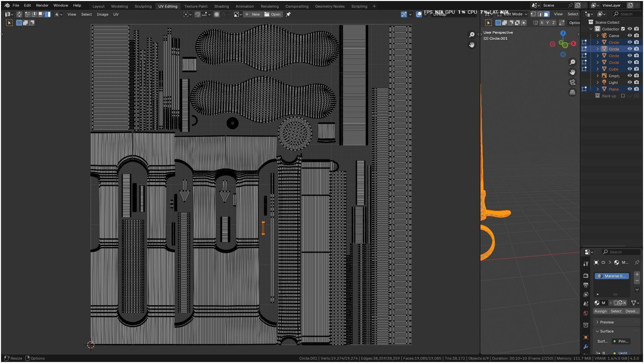Open the UV menu
Image resolution: width=644 pixels, height=363 pixels.
point(116,14)
